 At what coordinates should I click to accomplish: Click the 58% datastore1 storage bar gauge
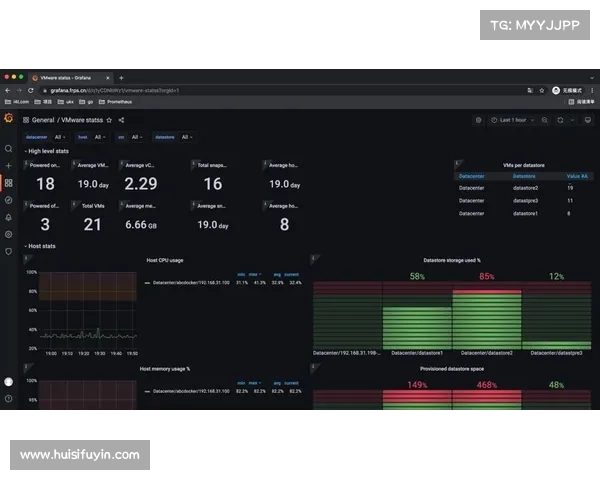coord(417,315)
